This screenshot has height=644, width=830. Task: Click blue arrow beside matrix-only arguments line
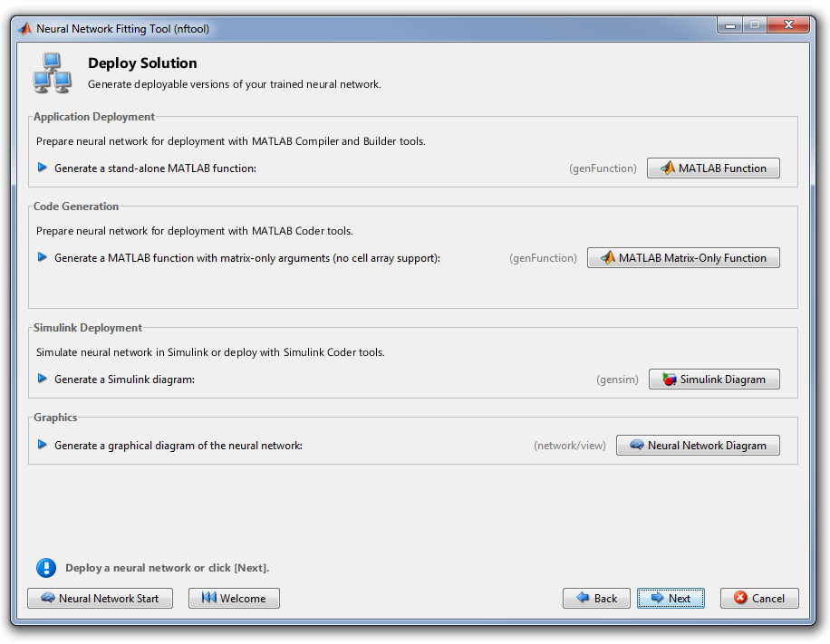click(43, 257)
